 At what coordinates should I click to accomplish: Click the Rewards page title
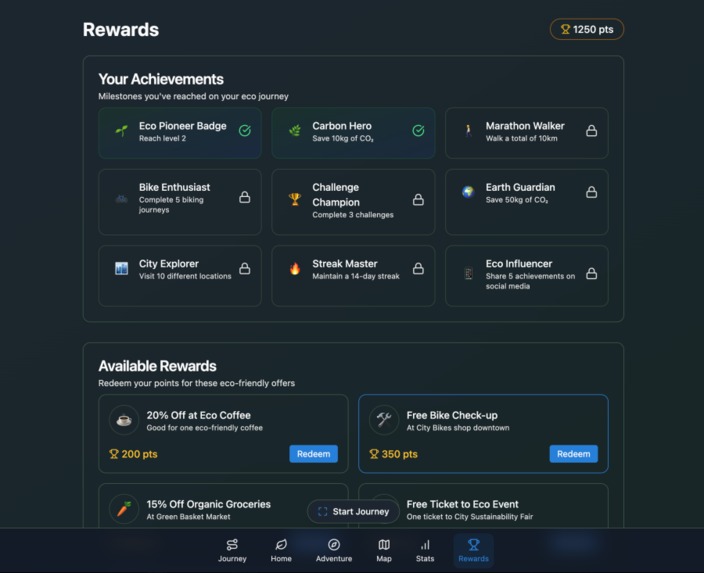pos(121,30)
